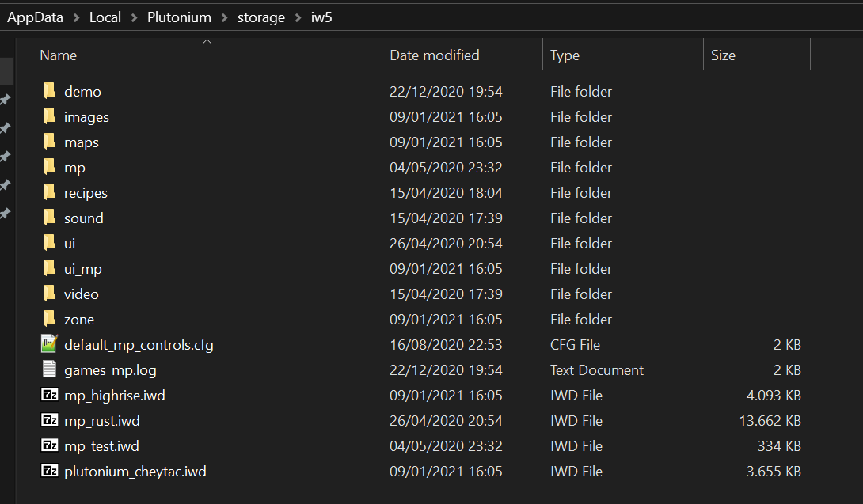Select the games_mp.log file name
The width and height of the screenshot is (863, 504).
(110, 369)
